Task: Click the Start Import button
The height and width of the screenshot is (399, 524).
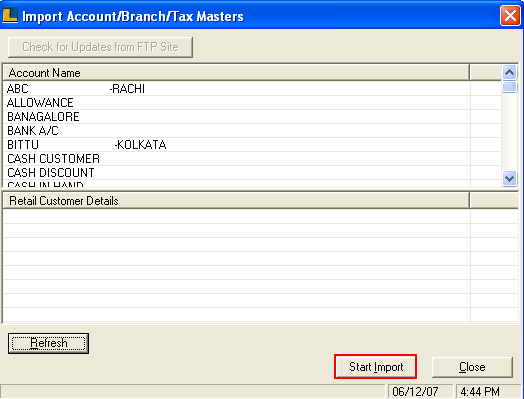Action: point(375,367)
